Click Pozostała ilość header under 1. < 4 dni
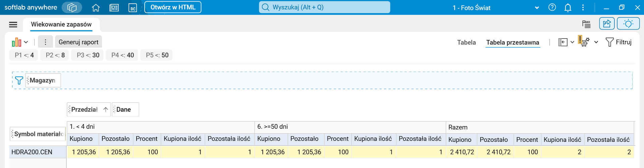Image resolution: width=644 pixels, height=168 pixels. pyautogui.click(x=230, y=138)
